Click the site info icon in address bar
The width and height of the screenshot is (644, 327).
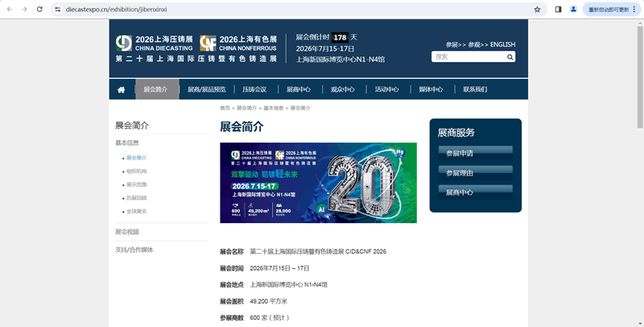[58, 10]
